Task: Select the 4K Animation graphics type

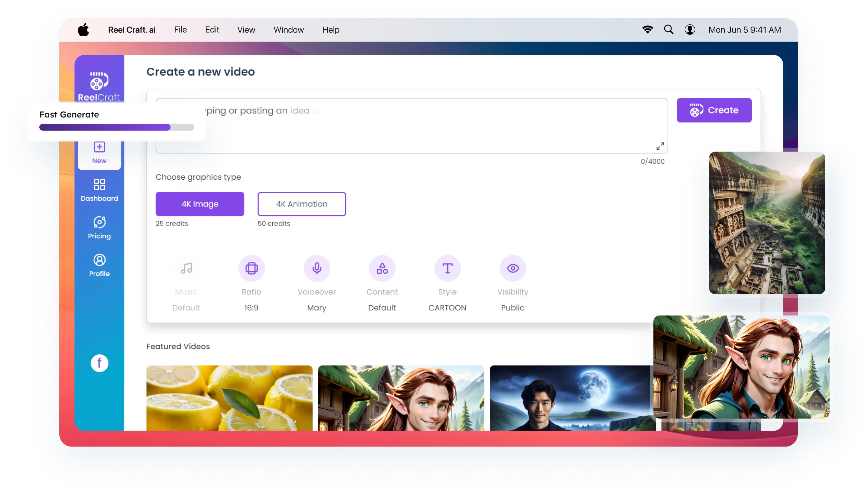Action: coord(302,204)
